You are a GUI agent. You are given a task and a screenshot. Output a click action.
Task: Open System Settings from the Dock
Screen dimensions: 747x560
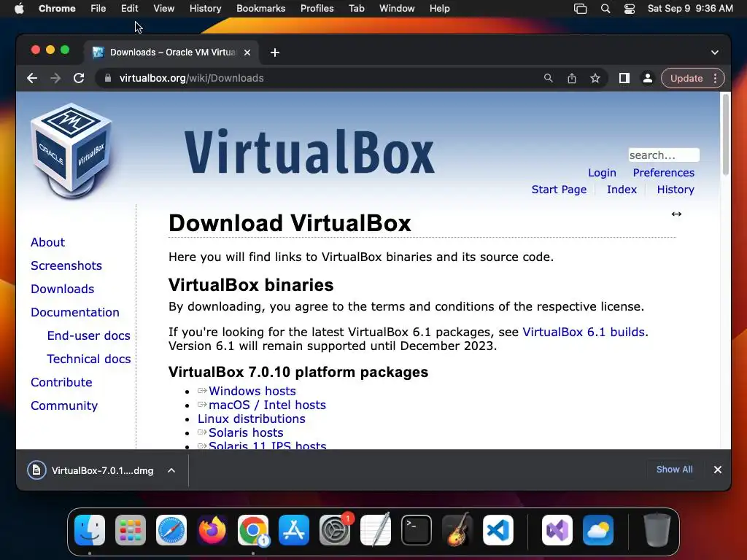[335, 530]
